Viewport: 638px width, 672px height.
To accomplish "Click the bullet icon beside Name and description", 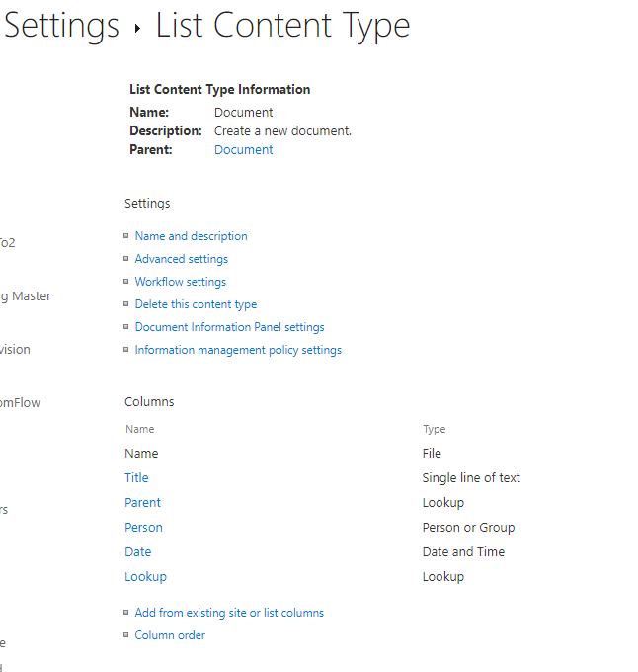I will [x=126, y=236].
